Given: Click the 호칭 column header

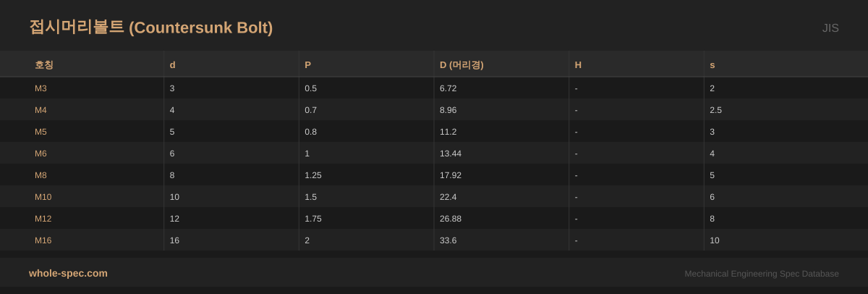Looking at the screenshot, I should click(44, 64).
